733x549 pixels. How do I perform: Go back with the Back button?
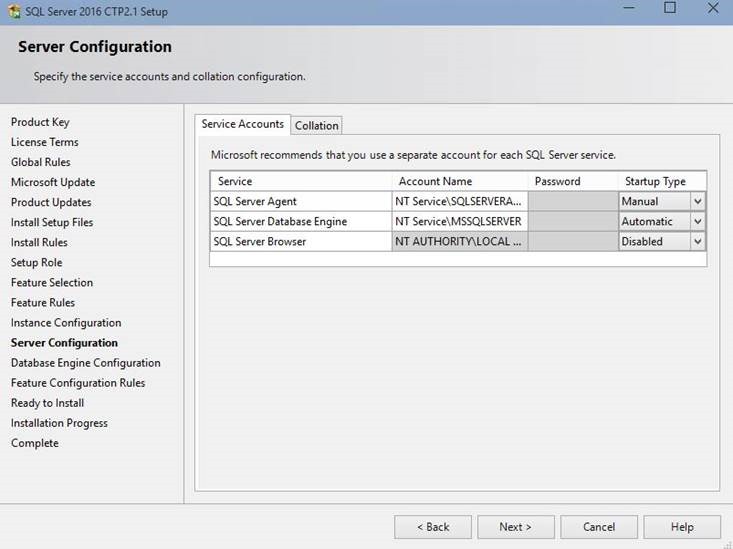[433, 527]
